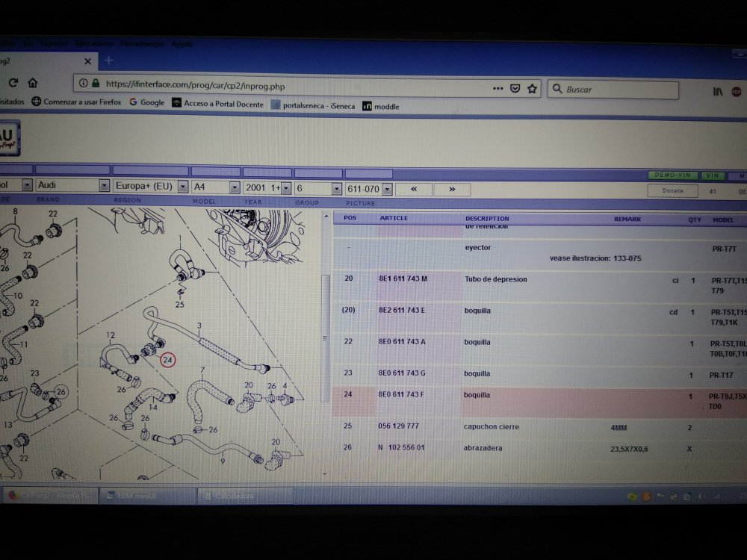Open the page actions three-dot menu
The height and width of the screenshot is (560, 747).
(498, 88)
